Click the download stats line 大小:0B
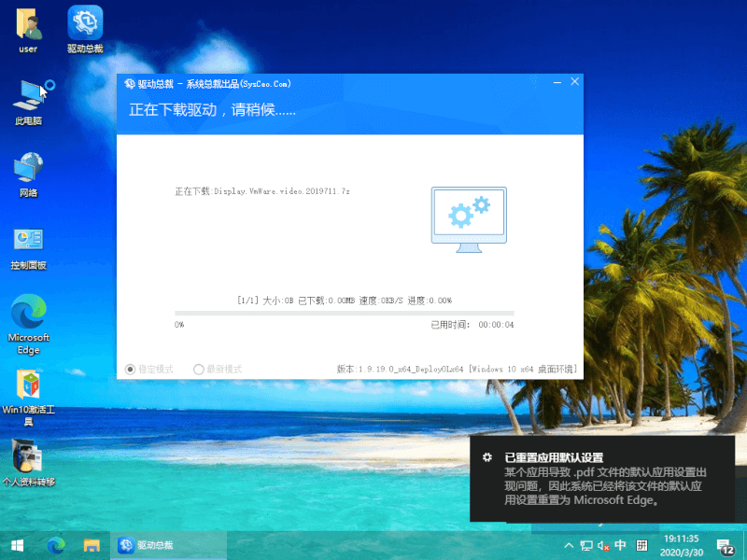Viewport: 747px width, 560px height. (344, 301)
